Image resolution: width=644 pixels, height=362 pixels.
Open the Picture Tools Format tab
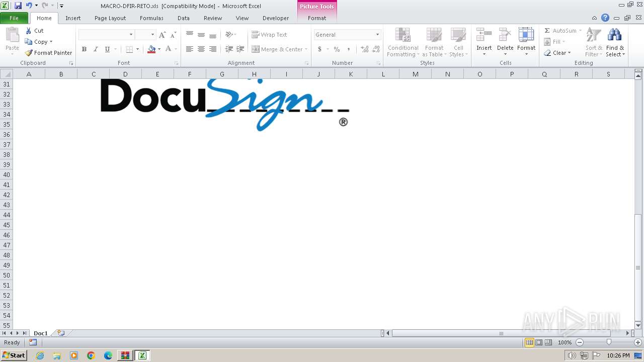click(317, 18)
